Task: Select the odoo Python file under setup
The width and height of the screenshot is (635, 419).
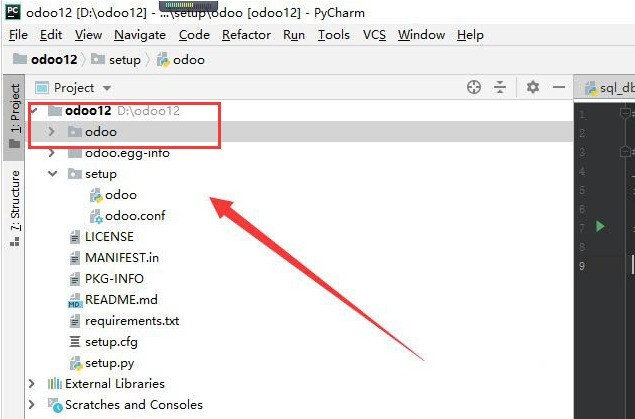Action: pos(120,195)
